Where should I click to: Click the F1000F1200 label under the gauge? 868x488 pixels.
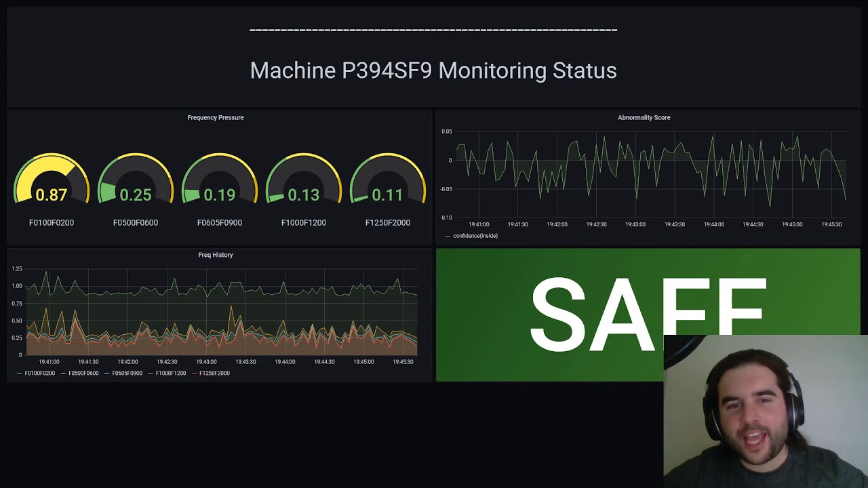(304, 222)
